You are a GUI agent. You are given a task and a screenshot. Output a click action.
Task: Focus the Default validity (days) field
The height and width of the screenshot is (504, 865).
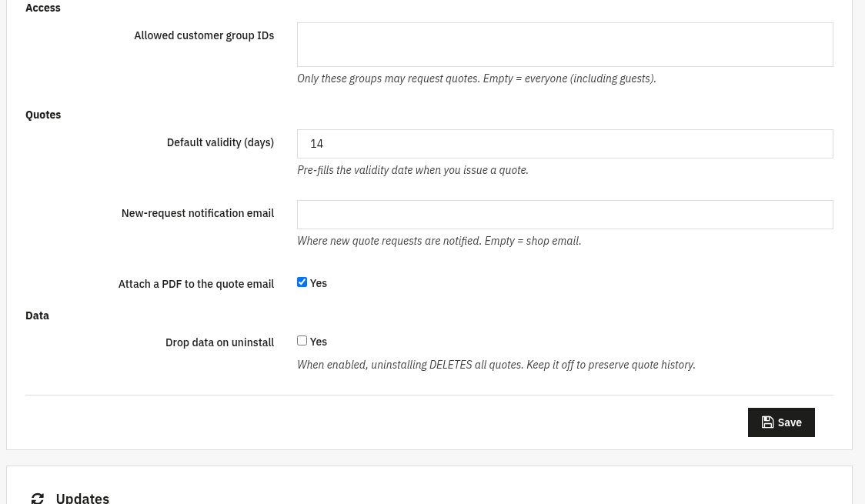565,144
